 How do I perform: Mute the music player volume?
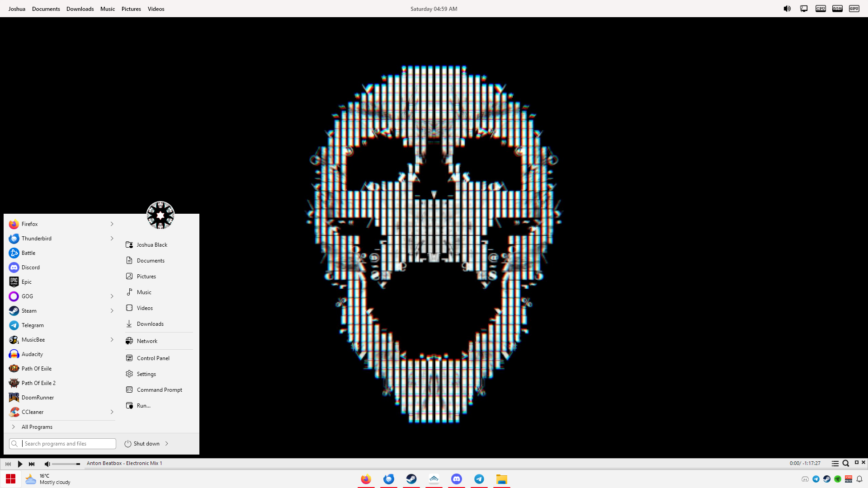tap(47, 464)
